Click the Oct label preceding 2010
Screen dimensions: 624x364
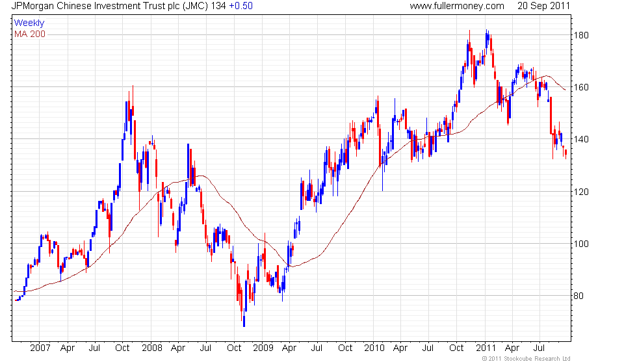click(345, 348)
